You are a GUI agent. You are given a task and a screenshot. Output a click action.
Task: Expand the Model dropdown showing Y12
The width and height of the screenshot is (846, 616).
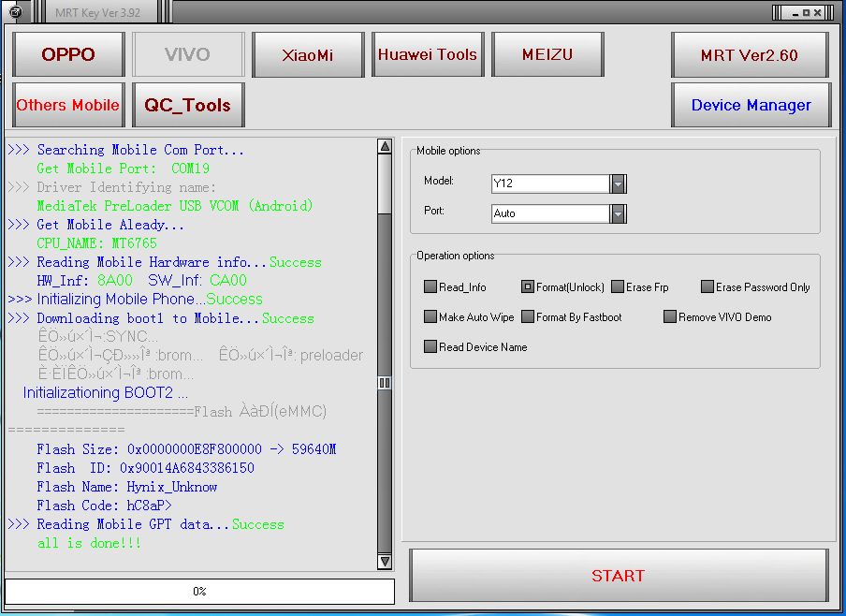coord(618,183)
